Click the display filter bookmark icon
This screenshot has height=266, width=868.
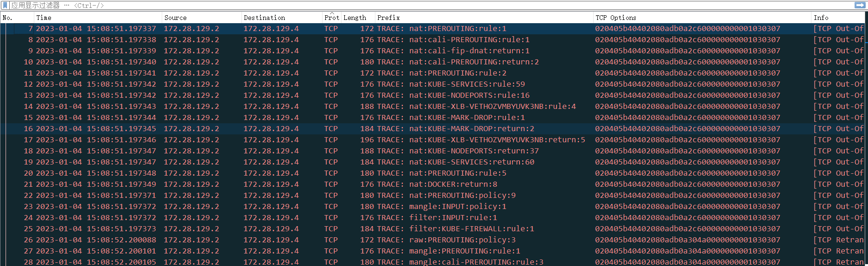pos(6,6)
